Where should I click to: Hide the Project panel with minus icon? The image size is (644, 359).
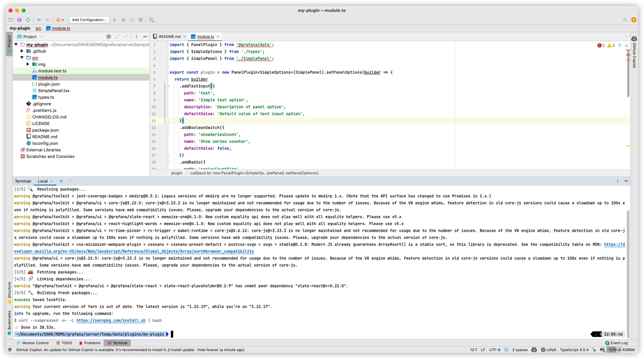pyautogui.click(x=145, y=37)
